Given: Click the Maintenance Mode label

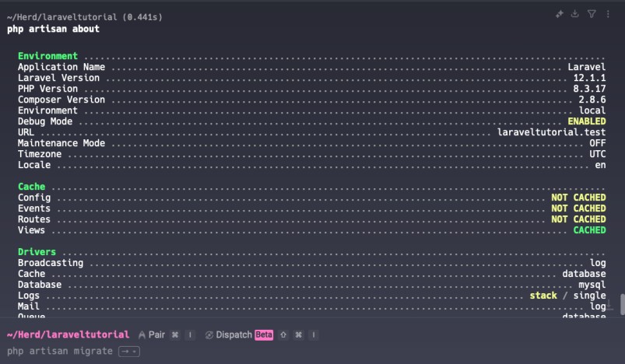Looking at the screenshot, I should point(61,143).
